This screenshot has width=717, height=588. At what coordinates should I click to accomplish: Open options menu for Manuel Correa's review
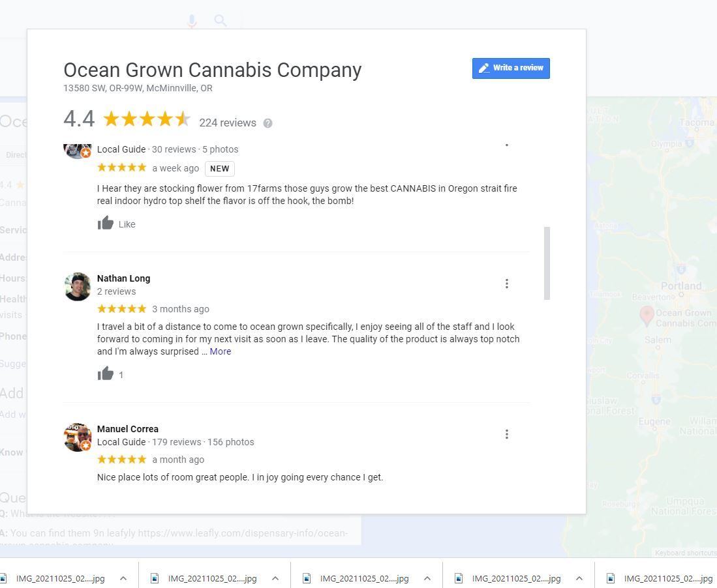pyautogui.click(x=507, y=434)
